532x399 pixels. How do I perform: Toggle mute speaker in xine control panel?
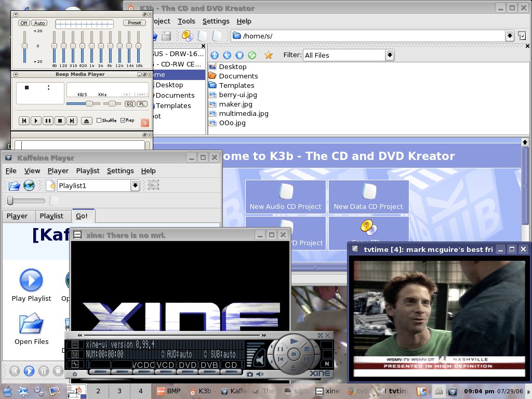click(260, 360)
